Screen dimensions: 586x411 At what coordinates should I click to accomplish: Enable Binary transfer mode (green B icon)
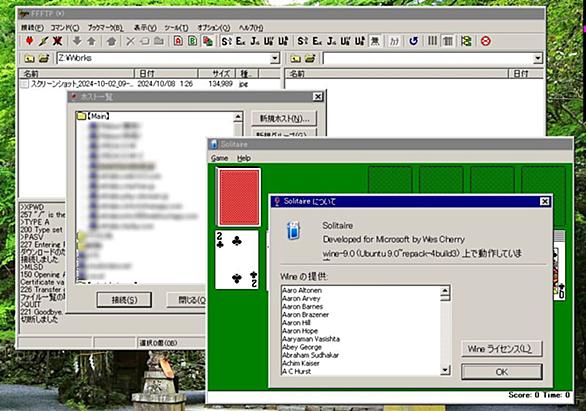click(192, 41)
